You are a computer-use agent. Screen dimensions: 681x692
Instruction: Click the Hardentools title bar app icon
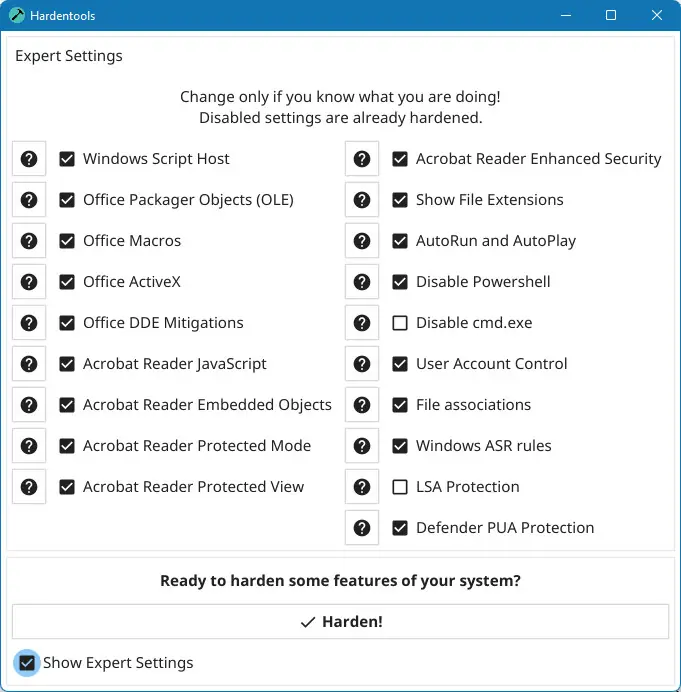[x=17, y=16]
